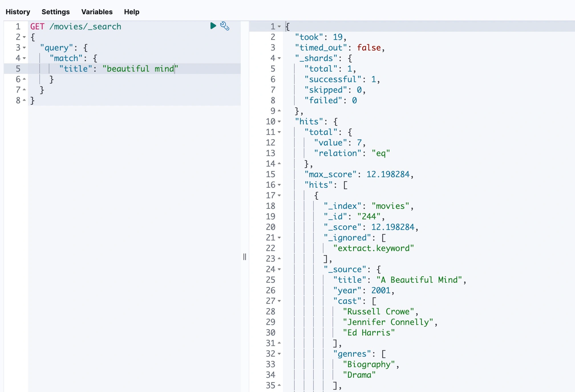Click the GET /movies/_search request line
The width and height of the screenshot is (575, 392).
coord(76,27)
